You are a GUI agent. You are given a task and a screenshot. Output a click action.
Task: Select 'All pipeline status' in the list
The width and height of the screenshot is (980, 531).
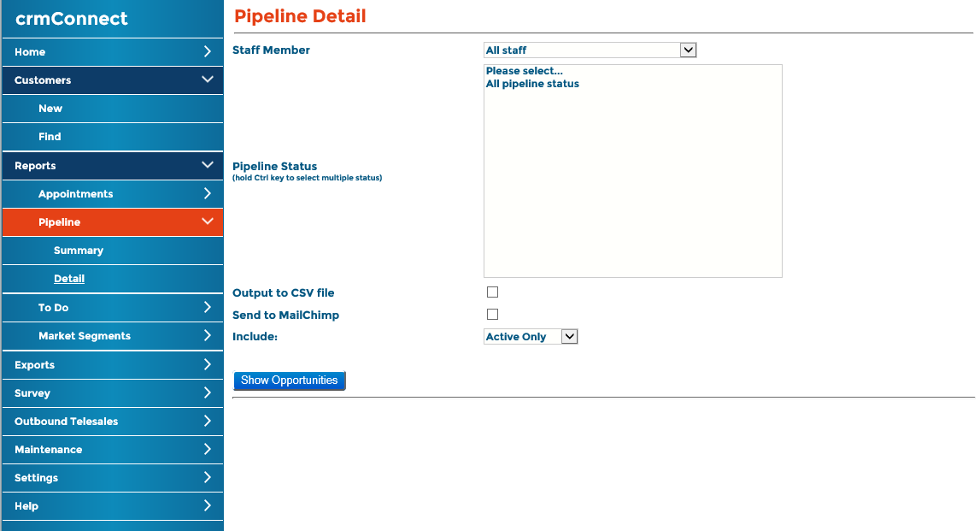pos(532,84)
